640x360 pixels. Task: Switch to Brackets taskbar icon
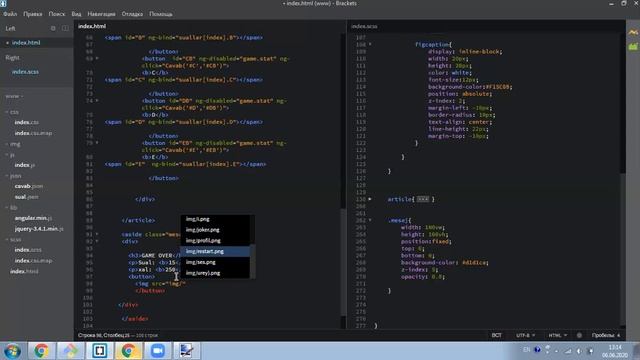(100, 351)
